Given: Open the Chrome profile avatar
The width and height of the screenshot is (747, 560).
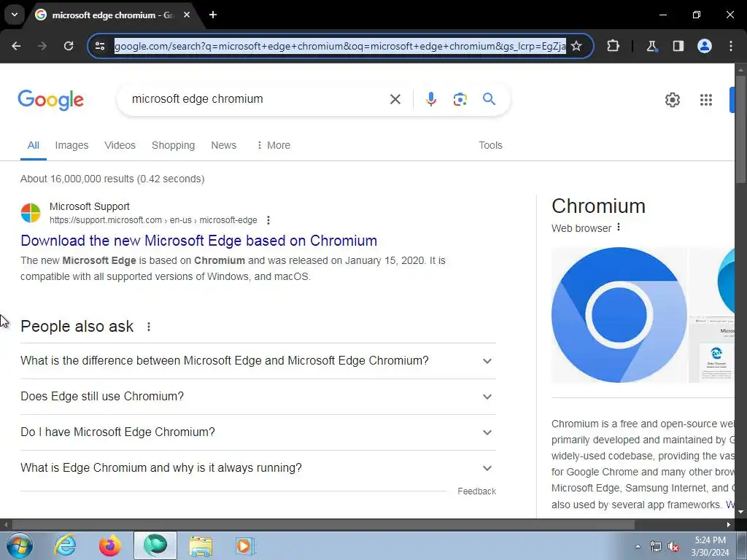Looking at the screenshot, I should (705, 46).
